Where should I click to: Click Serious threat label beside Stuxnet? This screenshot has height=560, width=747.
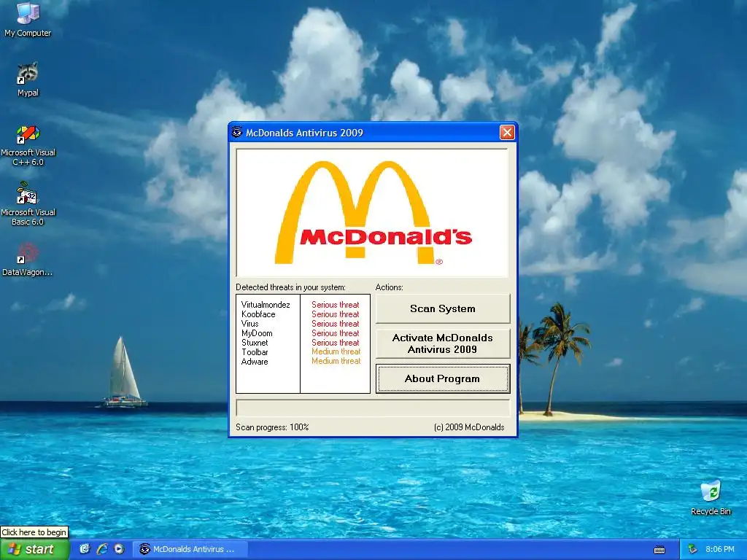pos(336,343)
